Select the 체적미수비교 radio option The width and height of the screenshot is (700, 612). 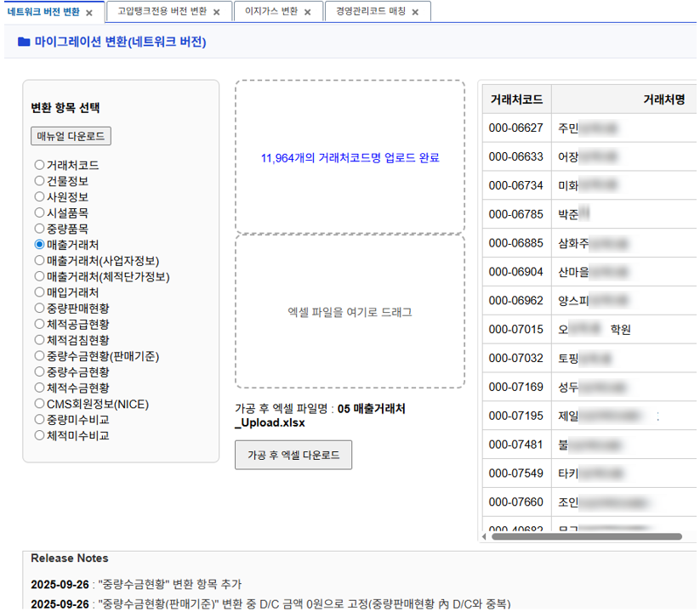[x=39, y=435]
